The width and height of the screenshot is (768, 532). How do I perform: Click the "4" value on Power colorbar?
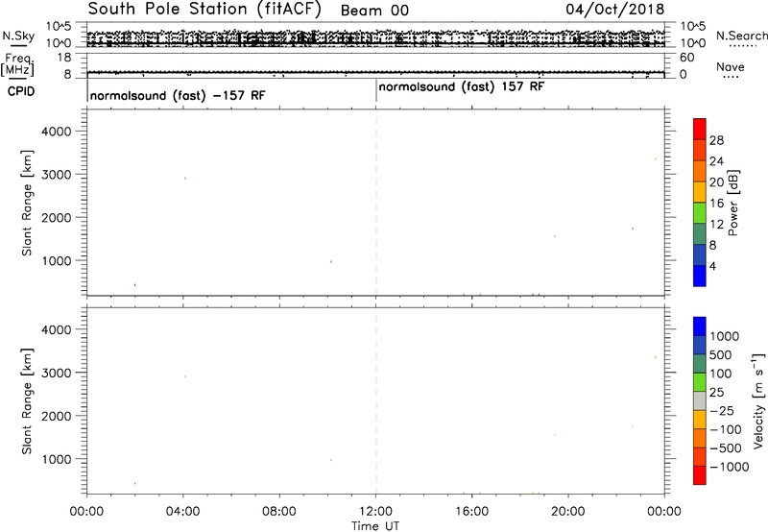click(x=712, y=266)
